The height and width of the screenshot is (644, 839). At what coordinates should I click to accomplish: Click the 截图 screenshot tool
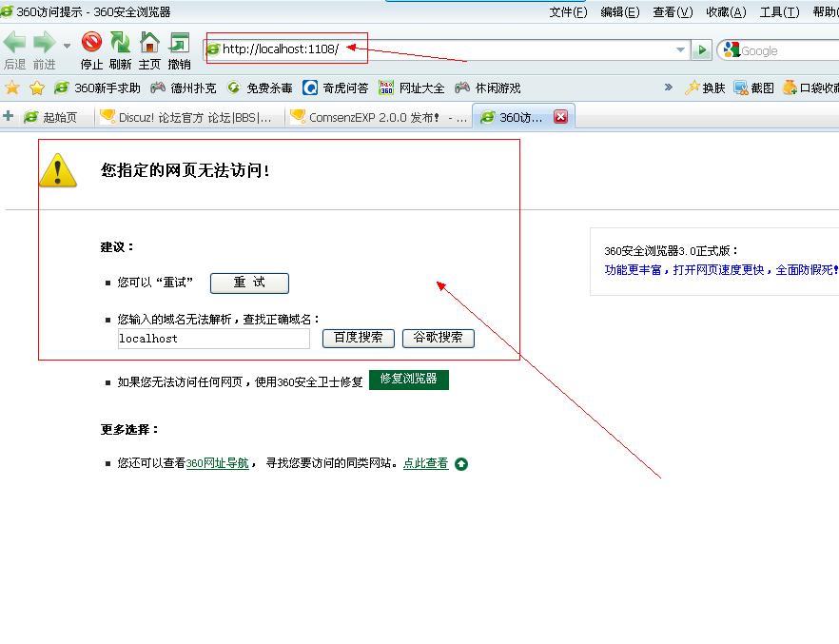tap(754, 88)
